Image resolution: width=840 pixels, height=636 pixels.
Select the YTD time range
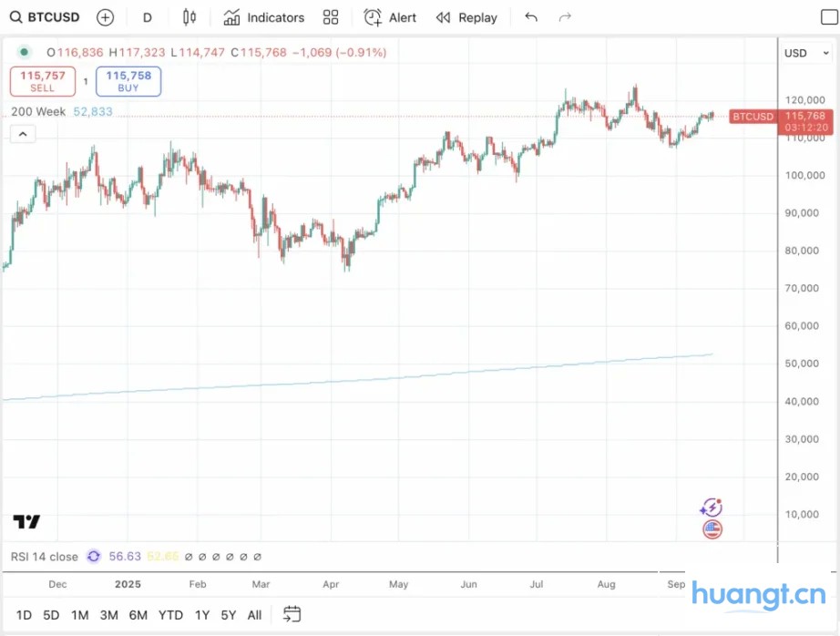[x=170, y=615]
